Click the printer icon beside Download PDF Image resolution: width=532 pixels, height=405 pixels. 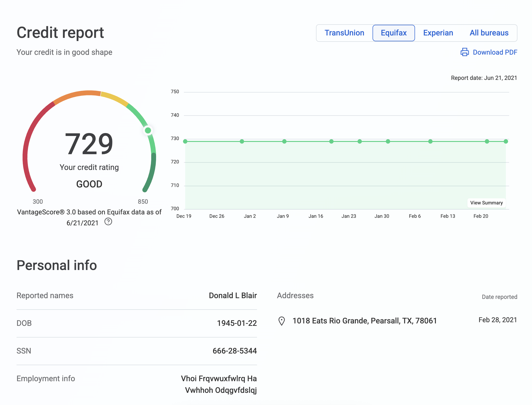pos(465,52)
